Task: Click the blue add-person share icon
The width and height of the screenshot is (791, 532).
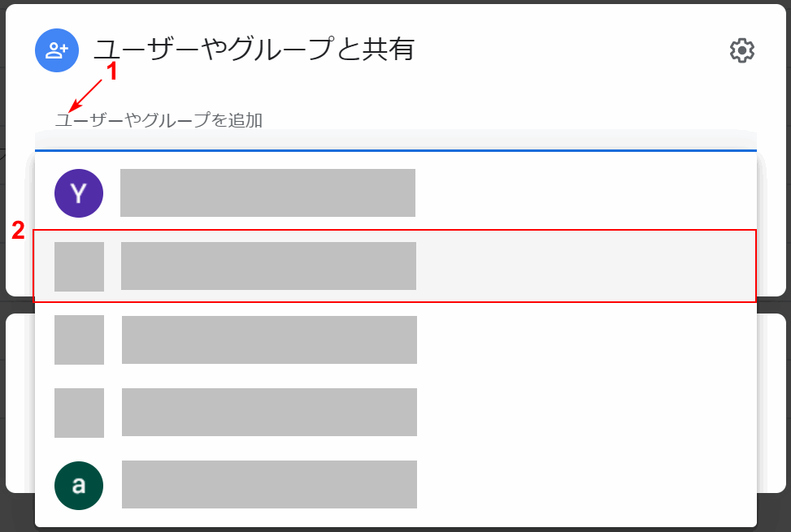Action: tap(56, 50)
